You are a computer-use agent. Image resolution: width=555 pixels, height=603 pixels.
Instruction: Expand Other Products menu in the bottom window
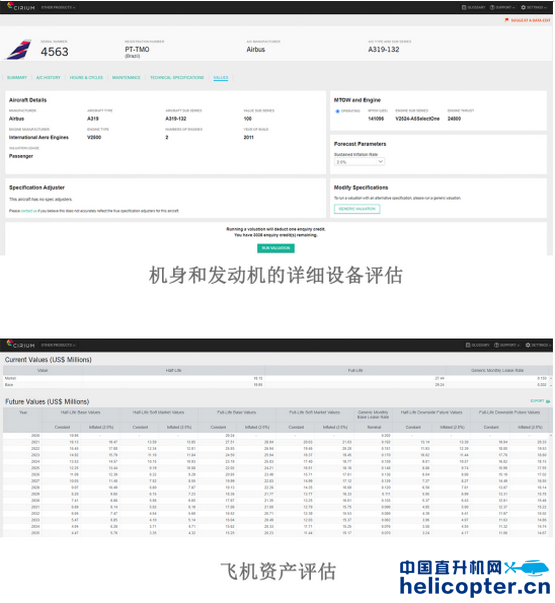pos(58,345)
